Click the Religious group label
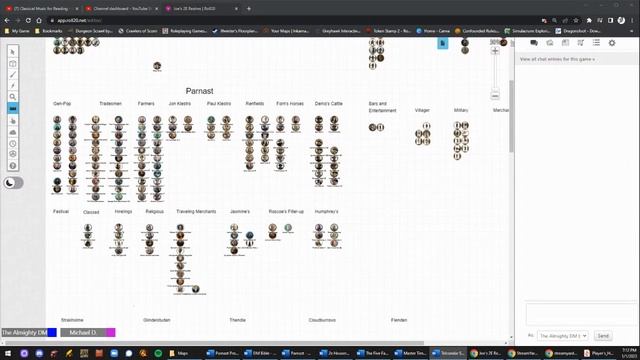This screenshot has height=360, width=640. click(x=155, y=211)
